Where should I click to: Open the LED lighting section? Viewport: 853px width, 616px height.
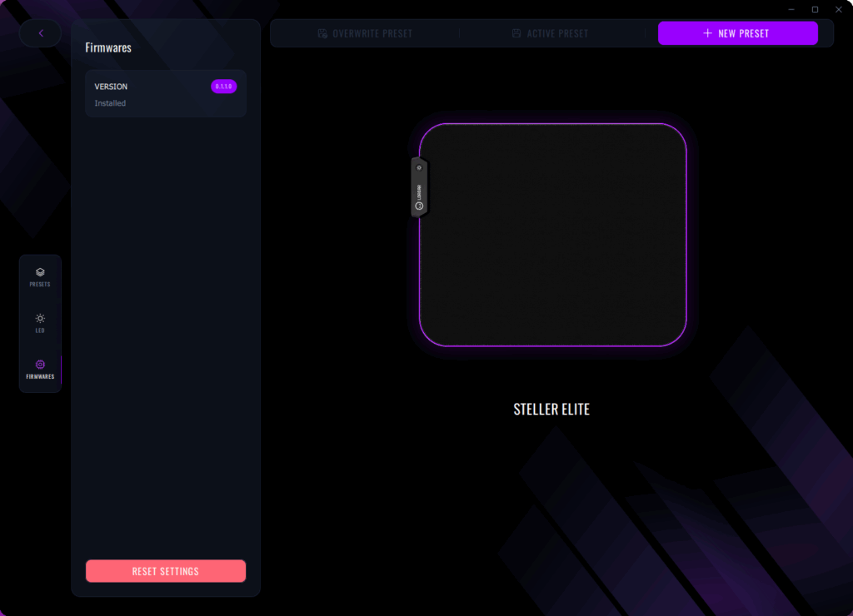point(40,323)
